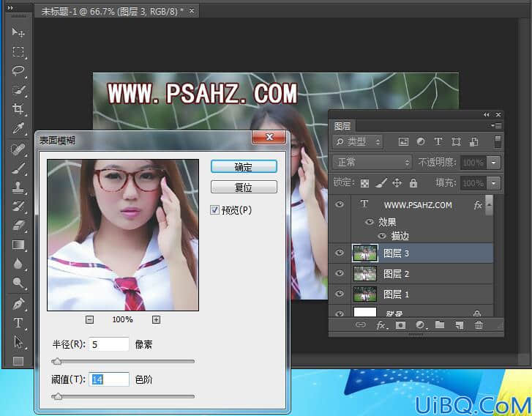
Task: Expand the toolbar double-arrow
Action: [x=10, y=8]
